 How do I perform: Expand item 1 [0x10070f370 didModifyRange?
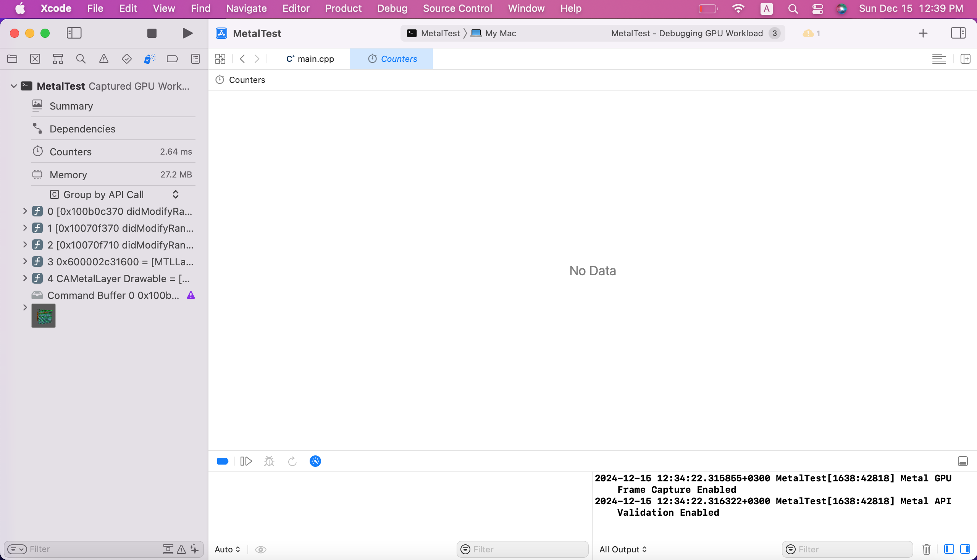(x=25, y=228)
